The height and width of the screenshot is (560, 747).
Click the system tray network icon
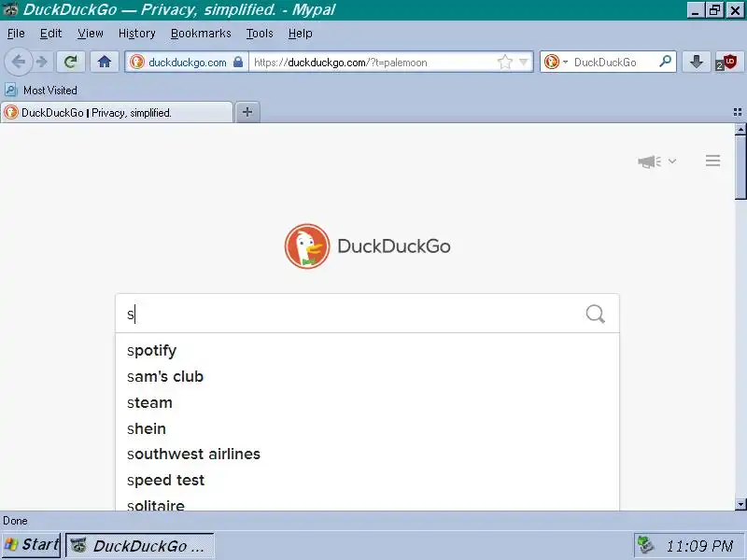click(x=645, y=545)
